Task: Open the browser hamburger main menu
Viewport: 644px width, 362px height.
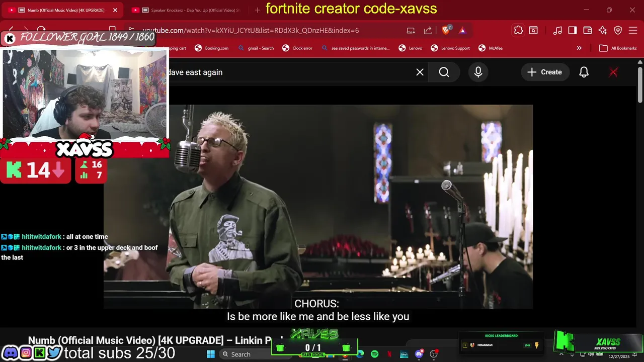Action: [633, 30]
